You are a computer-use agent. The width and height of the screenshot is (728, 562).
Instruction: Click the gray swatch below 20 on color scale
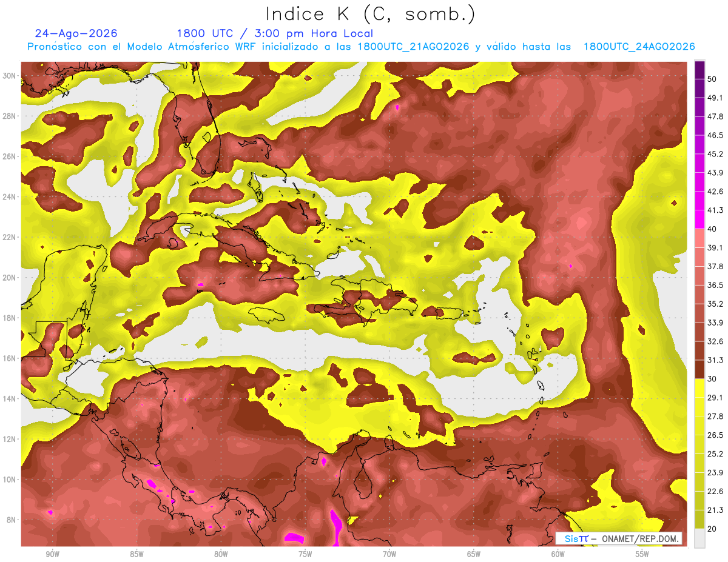(x=699, y=538)
